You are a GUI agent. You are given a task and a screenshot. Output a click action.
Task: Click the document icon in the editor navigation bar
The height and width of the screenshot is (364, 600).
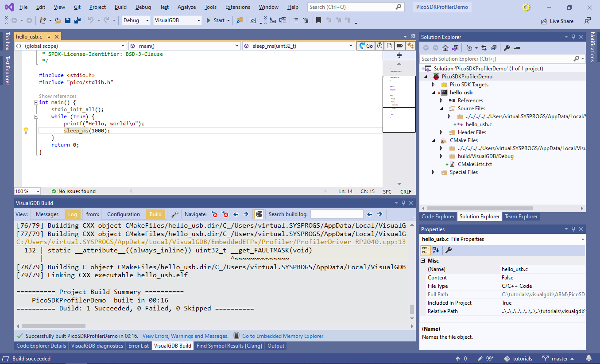[389, 46]
